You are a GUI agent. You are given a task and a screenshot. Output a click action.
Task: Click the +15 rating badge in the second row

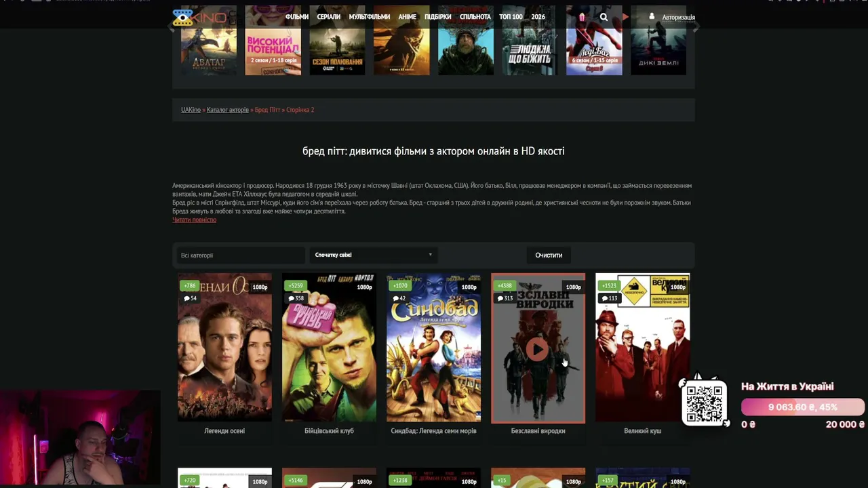point(502,481)
